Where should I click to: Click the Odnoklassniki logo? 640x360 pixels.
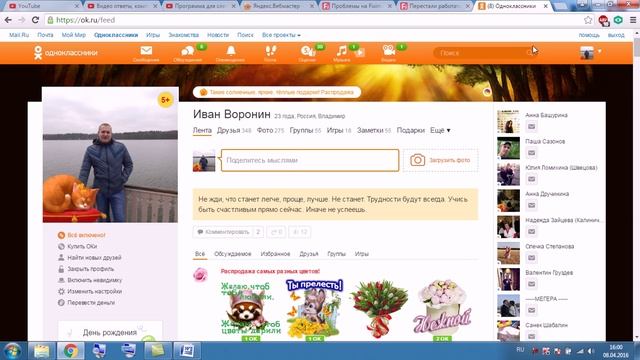click(x=66, y=53)
